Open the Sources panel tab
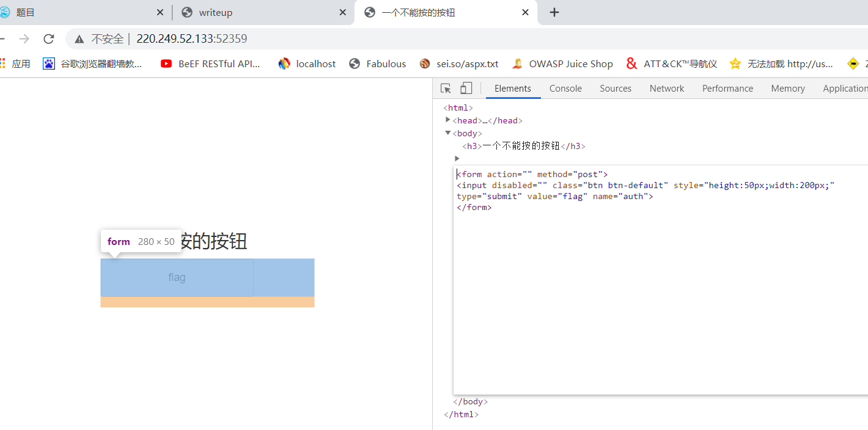Screen dimensions: 868x430 (616, 89)
